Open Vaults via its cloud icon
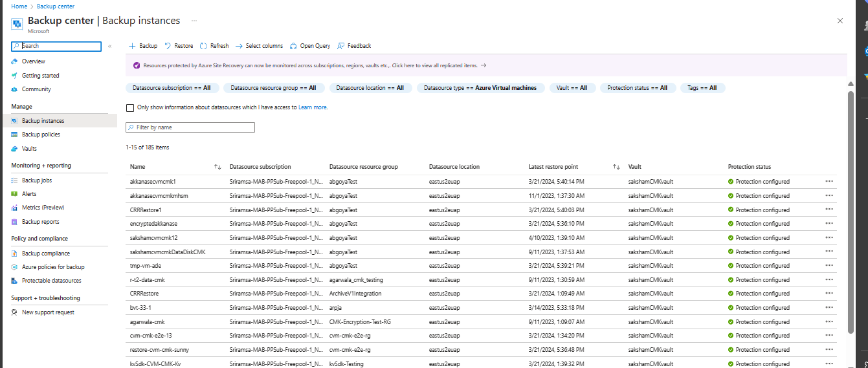The width and height of the screenshot is (868, 368). pos(14,149)
